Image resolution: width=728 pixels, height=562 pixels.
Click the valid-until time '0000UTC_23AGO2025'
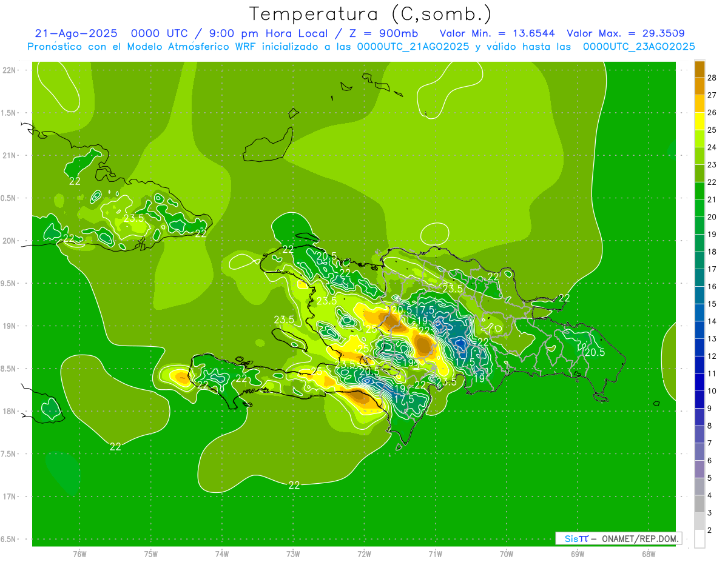click(638, 47)
